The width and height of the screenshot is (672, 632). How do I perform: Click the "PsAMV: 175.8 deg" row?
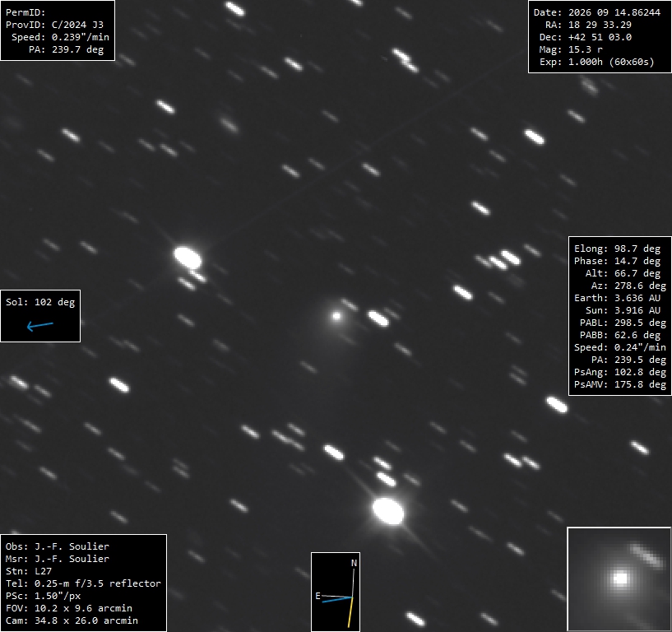pyautogui.click(x=620, y=384)
